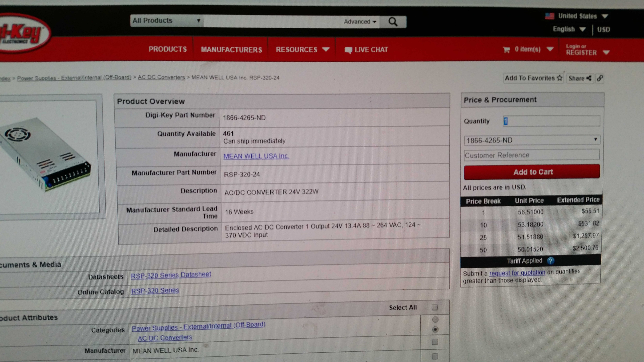Viewport: 644px width, 362px height.
Task: Click the Add To Favorites star
Action: pyautogui.click(x=559, y=78)
